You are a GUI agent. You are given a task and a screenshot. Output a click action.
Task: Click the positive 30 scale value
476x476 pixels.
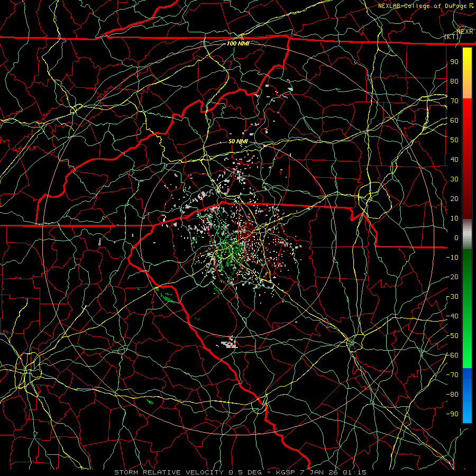tap(454, 179)
